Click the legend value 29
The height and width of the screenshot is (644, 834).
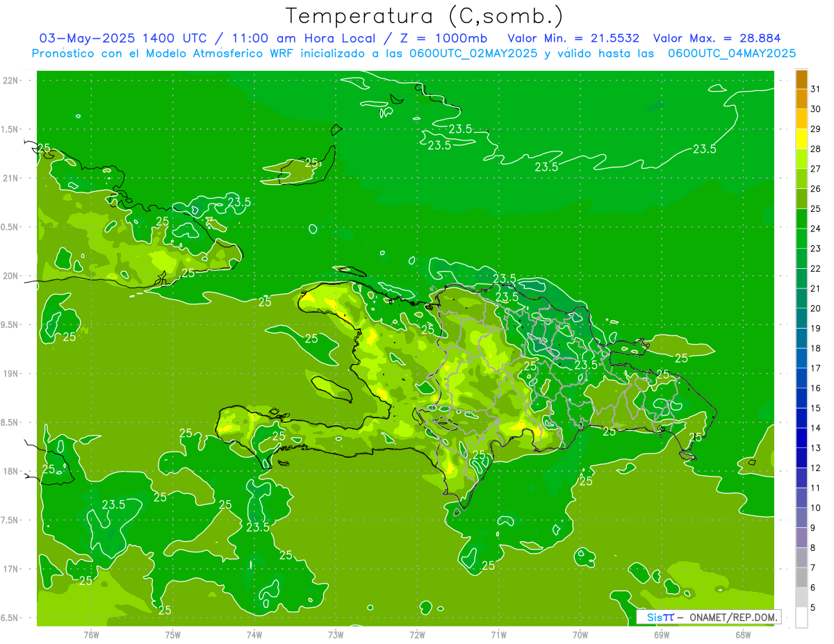coord(816,129)
